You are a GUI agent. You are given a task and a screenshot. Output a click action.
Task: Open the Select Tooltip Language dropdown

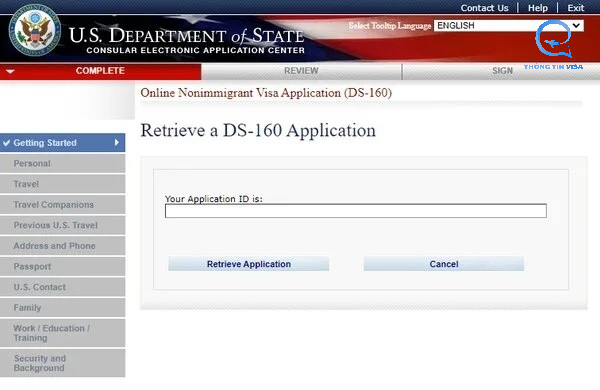(x=509, y=26)
